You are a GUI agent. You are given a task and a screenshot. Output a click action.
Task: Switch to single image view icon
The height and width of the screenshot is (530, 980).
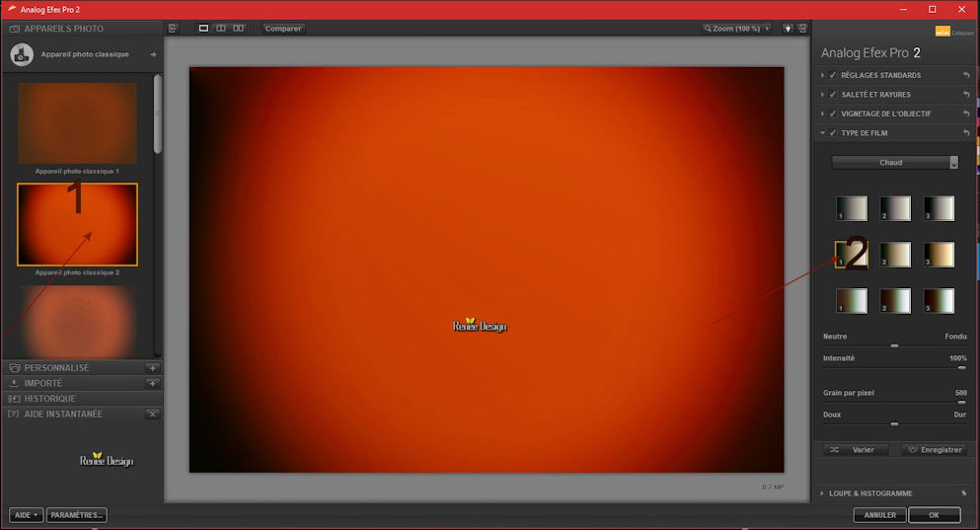(203, 28)
